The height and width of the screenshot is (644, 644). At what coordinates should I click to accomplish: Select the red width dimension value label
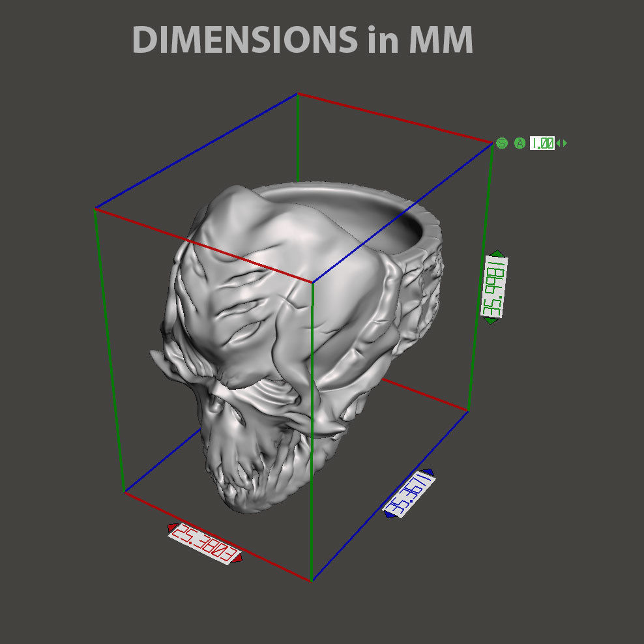pos(204,544)
